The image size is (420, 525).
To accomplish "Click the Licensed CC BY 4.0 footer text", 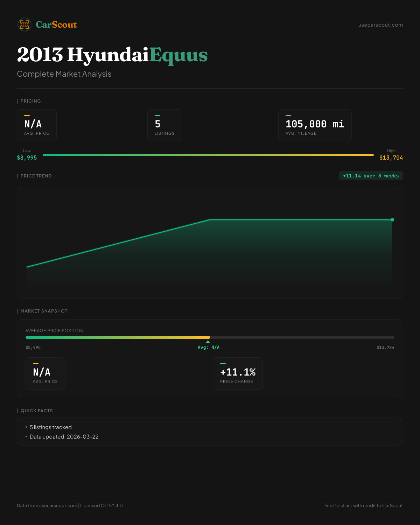I will (101, 505).
